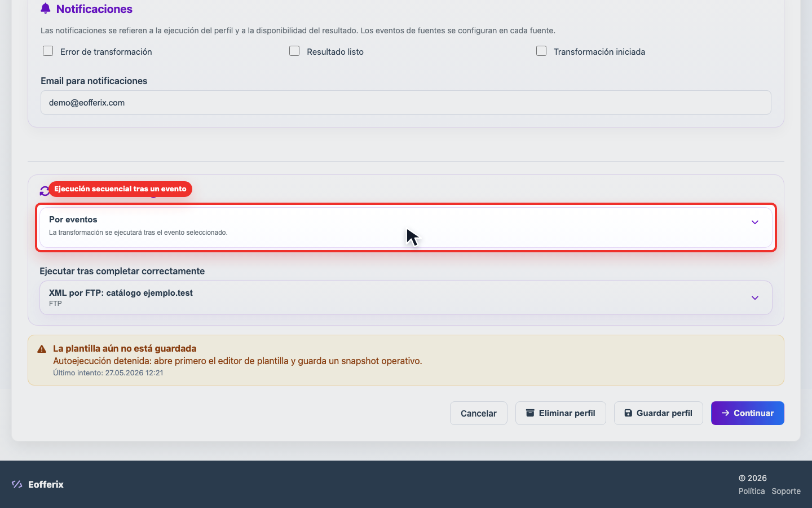Click the chevron in the XML por FTP selector
Screen dimensions: 812x508
tap(755, 298)
